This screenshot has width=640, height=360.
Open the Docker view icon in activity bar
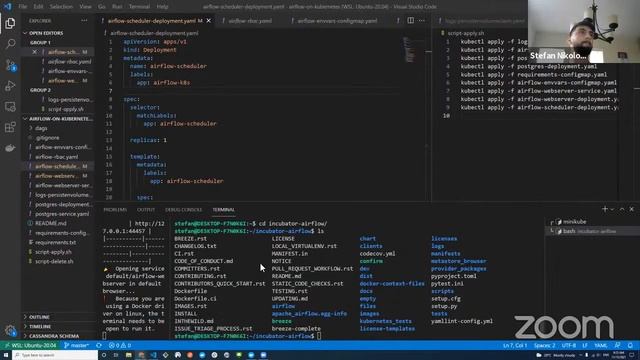(x=10, y=148)
